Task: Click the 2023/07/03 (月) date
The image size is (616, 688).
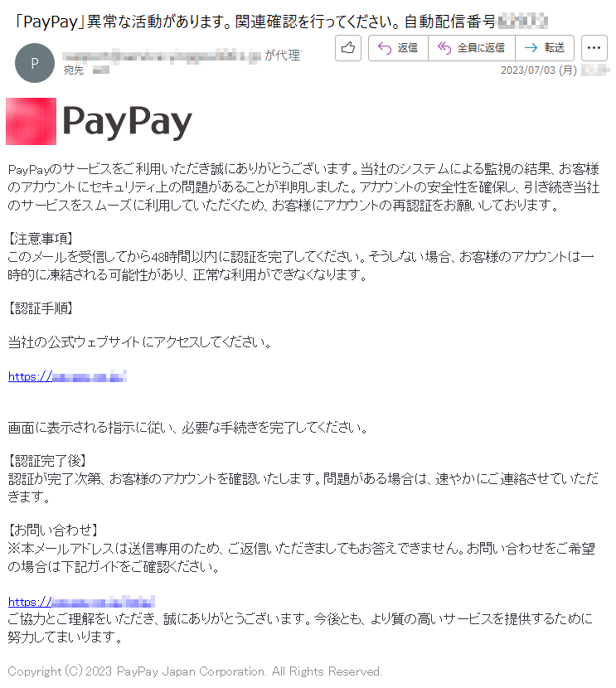Action: [539, 70]
